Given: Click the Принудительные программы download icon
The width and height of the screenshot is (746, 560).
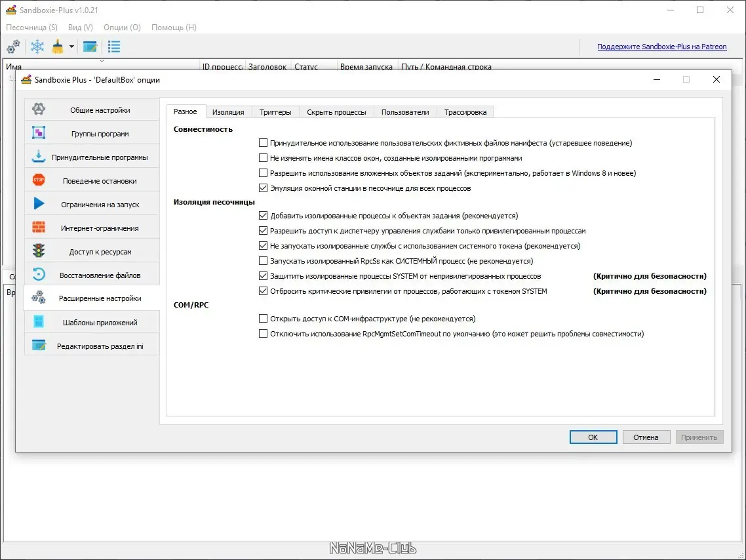Looking at the screenshot, I should coord(39,157).
